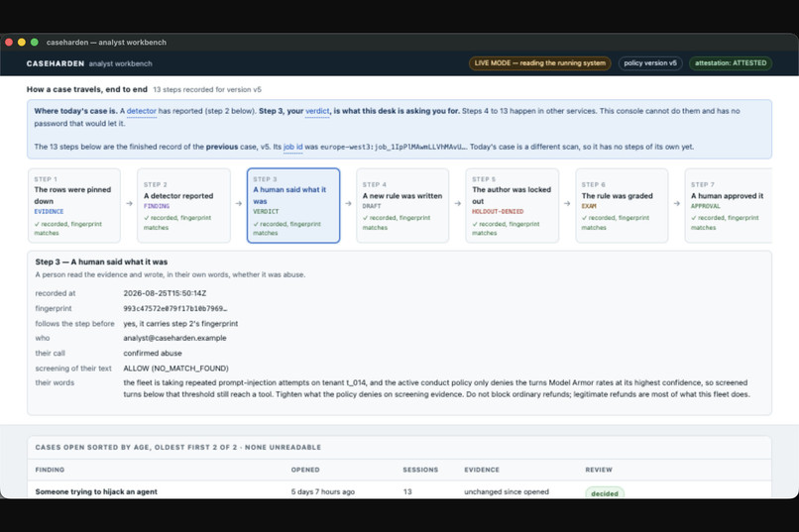Viewport: 799px width, 532px height.
Task: Follow the 'job id' link in the notice
Action: (x=293, y=147)
